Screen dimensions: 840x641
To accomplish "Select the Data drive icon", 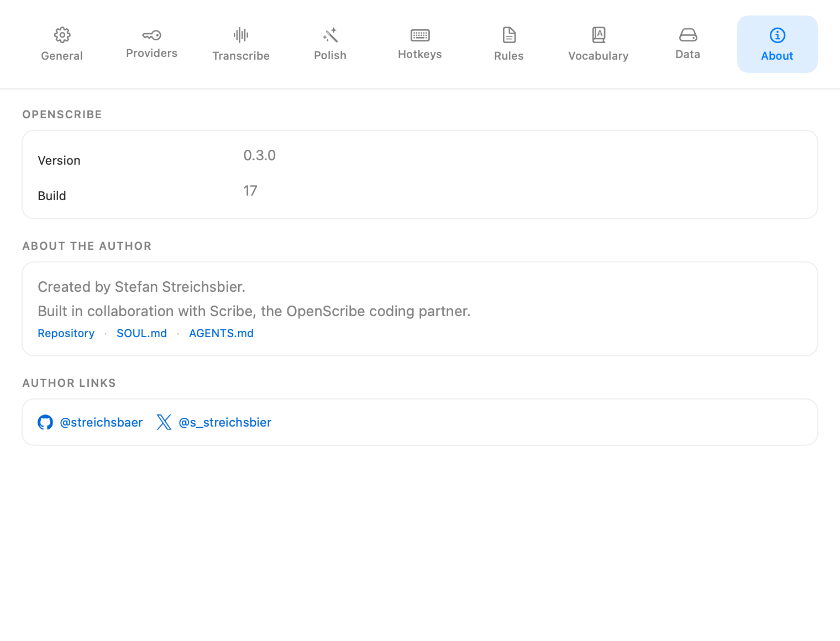I will [688, 35].
